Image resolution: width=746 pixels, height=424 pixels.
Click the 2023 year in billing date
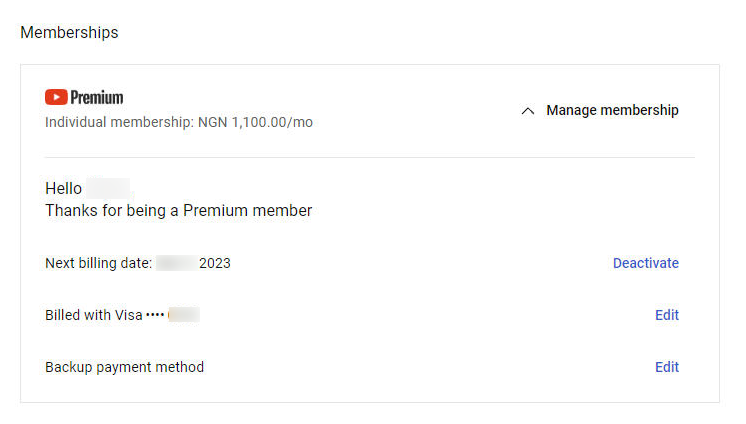215,263
